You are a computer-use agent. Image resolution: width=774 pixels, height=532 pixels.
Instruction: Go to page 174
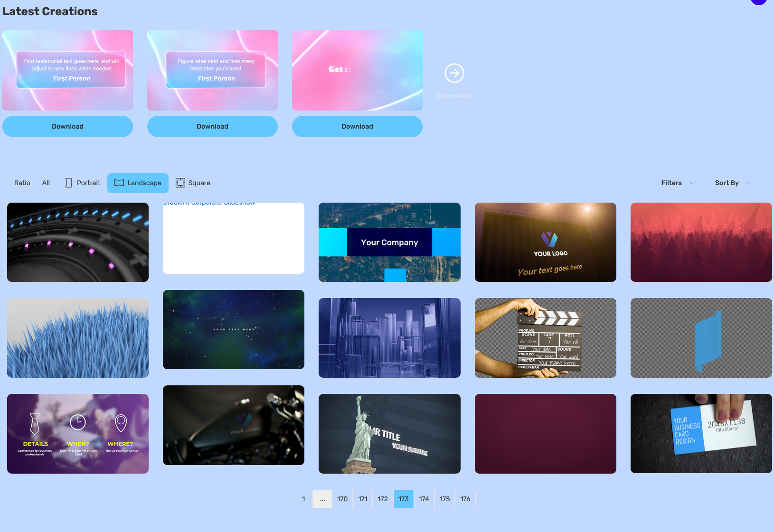[x=424, y=499]
